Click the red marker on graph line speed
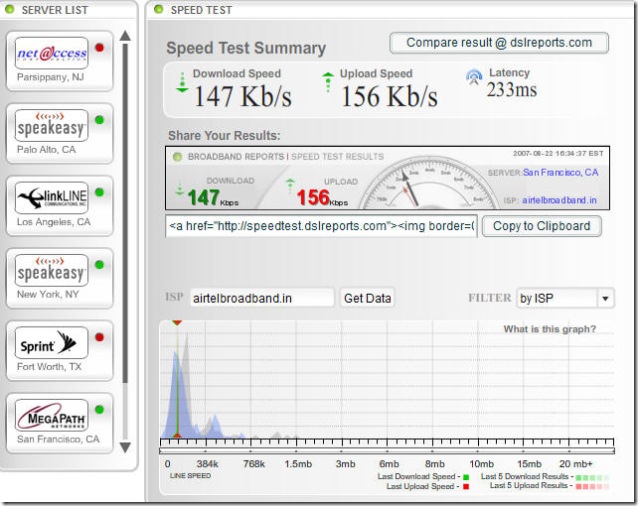The height and width of the screenshot is (506, 638). click(x=177, y=437)
